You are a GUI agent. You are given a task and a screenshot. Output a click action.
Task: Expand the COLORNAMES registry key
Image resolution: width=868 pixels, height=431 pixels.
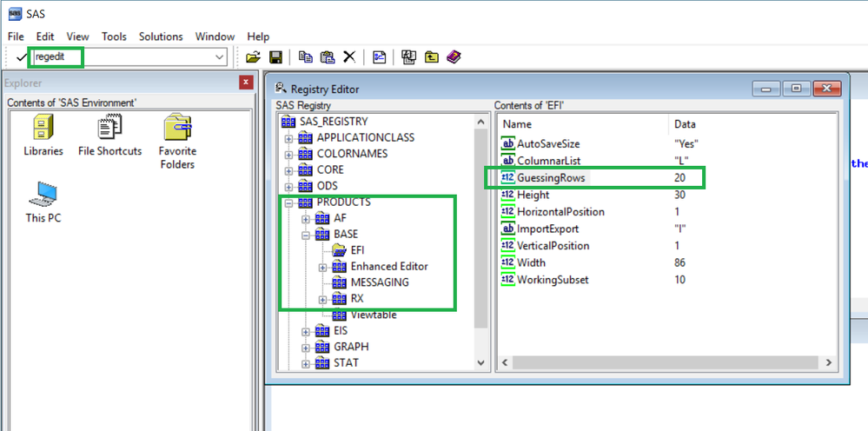point(288,154)
